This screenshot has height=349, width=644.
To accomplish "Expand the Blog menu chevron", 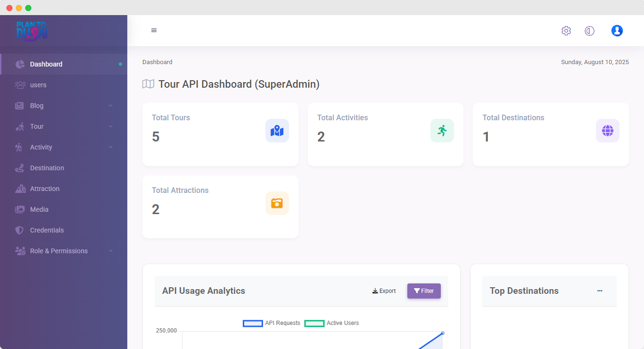I will click(111, 106).
